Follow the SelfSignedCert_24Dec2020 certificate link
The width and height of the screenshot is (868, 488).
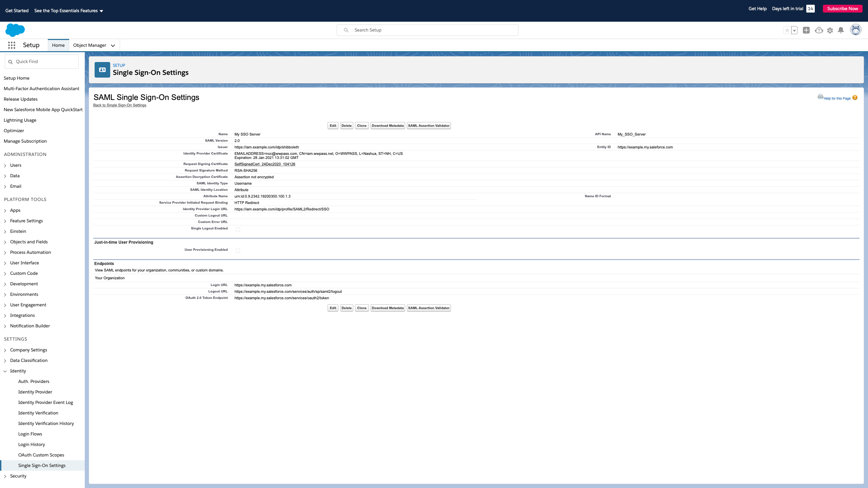264,164
